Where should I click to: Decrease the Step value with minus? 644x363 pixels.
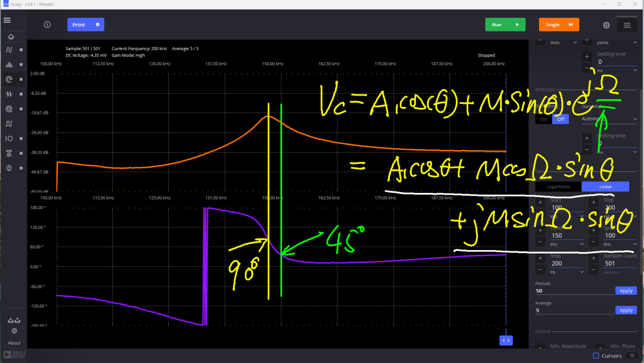(x=540, y=270)
